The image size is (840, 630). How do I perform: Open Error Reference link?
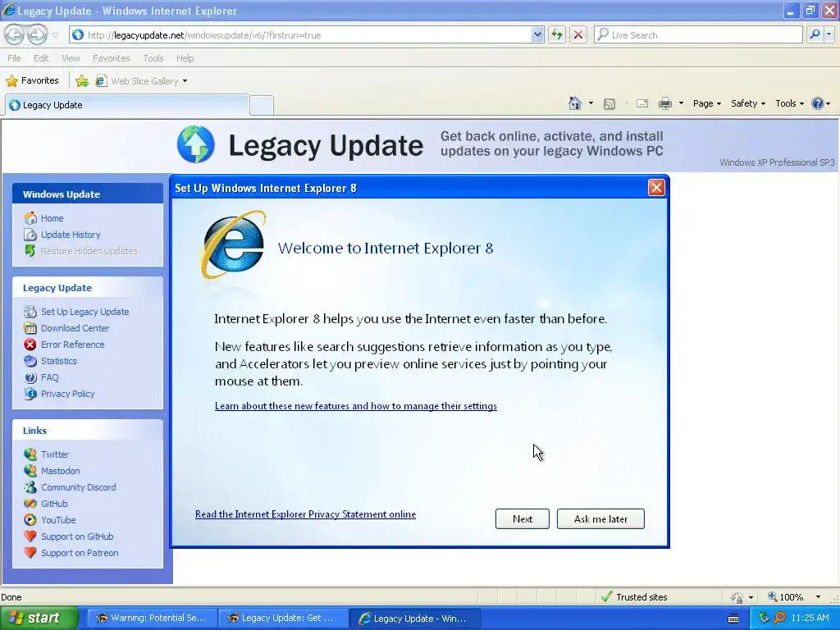72,345
